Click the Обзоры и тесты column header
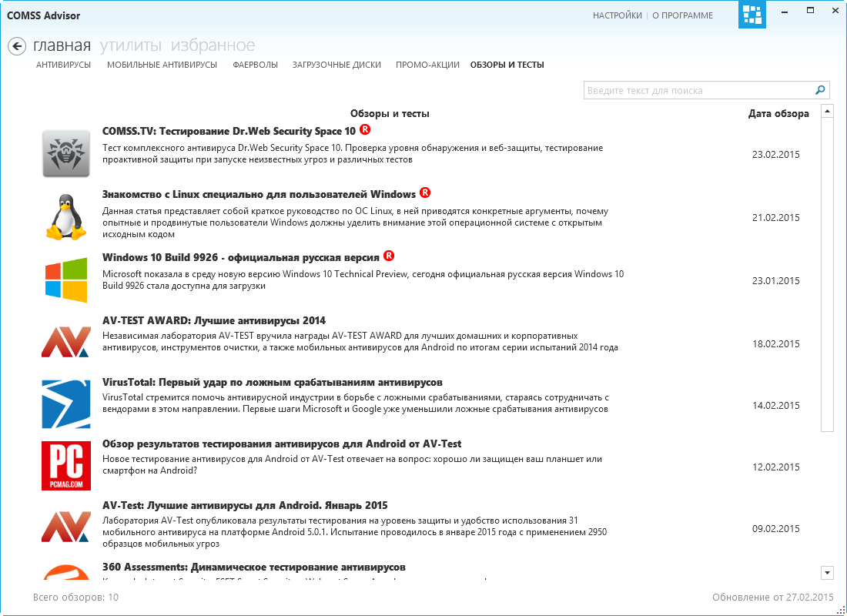 coord(390,113)
